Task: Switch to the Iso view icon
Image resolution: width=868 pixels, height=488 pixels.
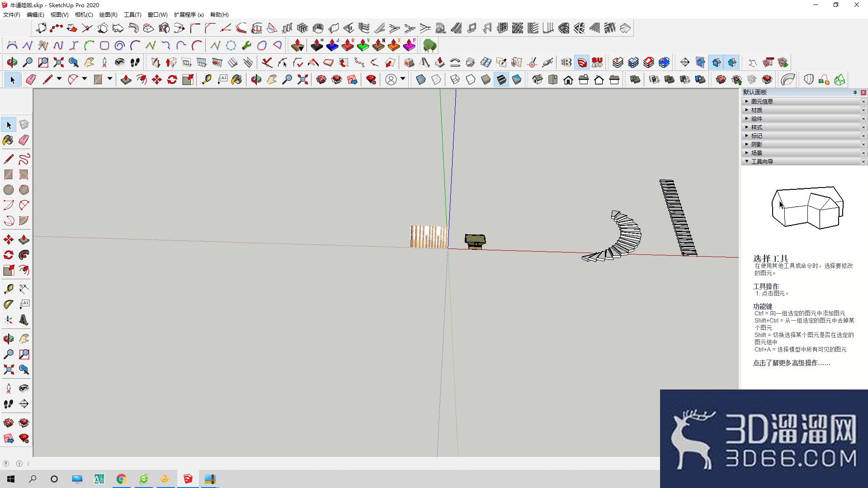Action: 538,80
